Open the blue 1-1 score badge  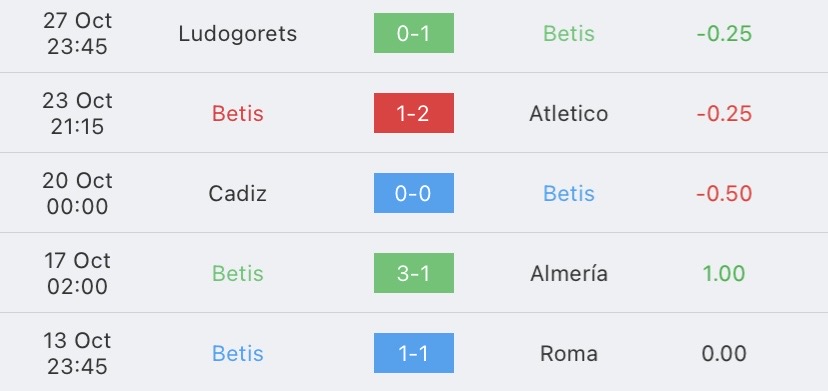(x=413, y=353)
